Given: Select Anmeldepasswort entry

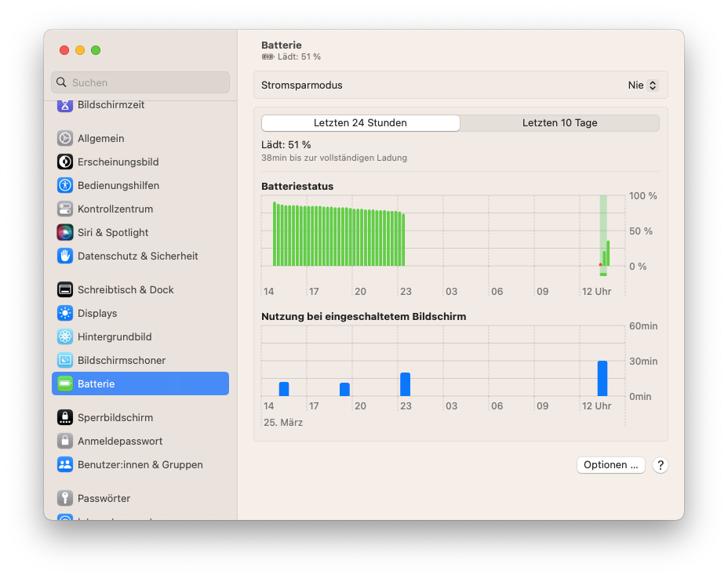Looking at the screenshot, I should click(x=140, y=441).
